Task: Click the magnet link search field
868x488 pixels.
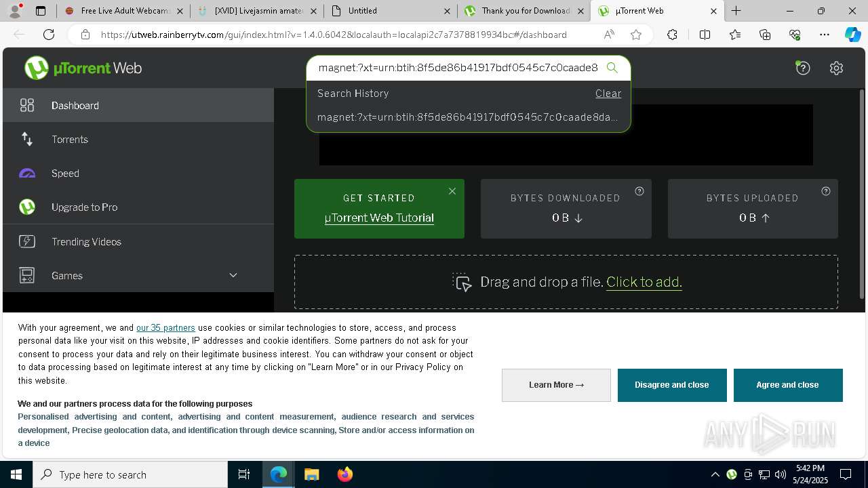Action: tap(458, 68)
